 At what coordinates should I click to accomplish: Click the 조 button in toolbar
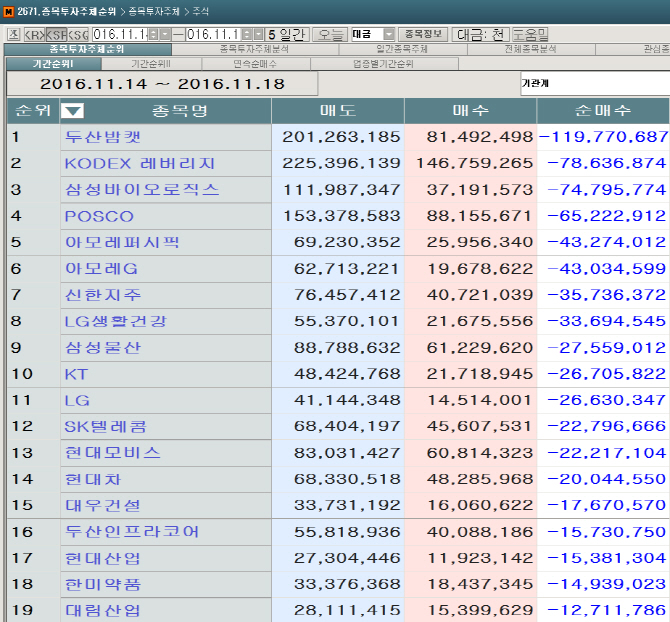click(x=14, y=34)
